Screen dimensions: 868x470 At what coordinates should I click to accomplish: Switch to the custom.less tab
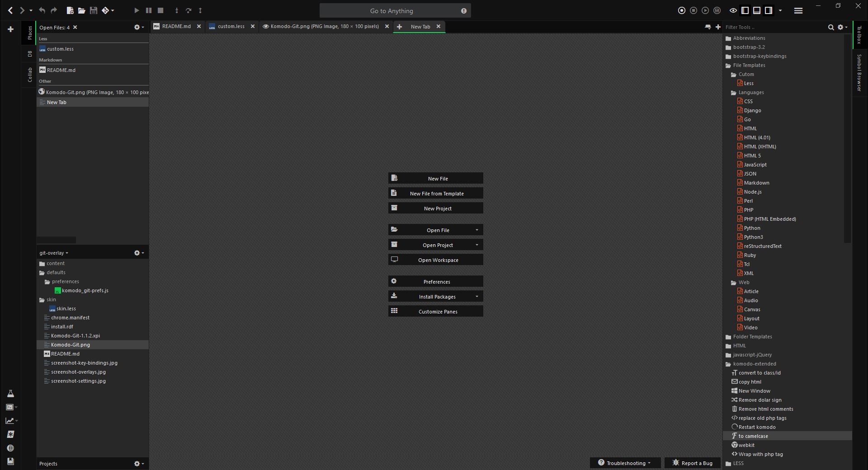[231, 26]
